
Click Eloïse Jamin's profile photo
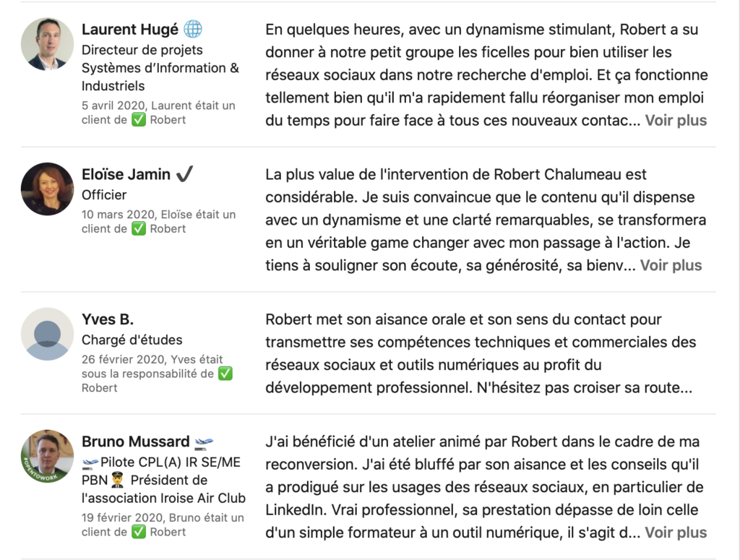point(47,189)
